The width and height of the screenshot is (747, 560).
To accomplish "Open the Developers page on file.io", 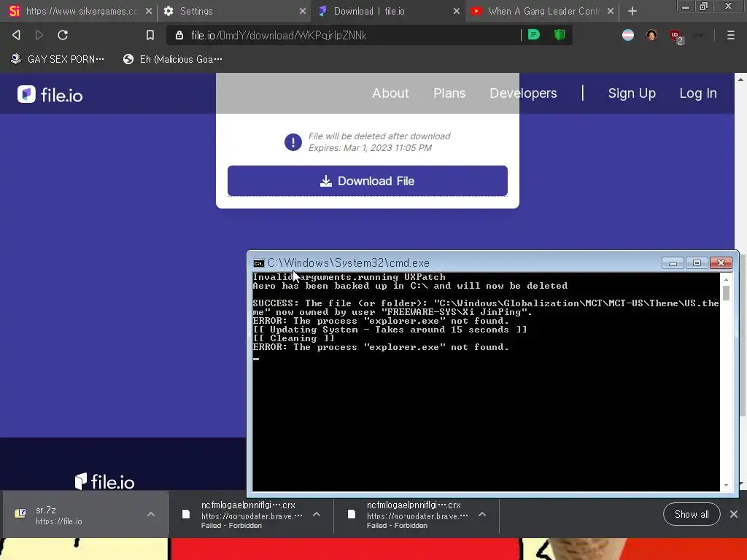I will (523, 93).
